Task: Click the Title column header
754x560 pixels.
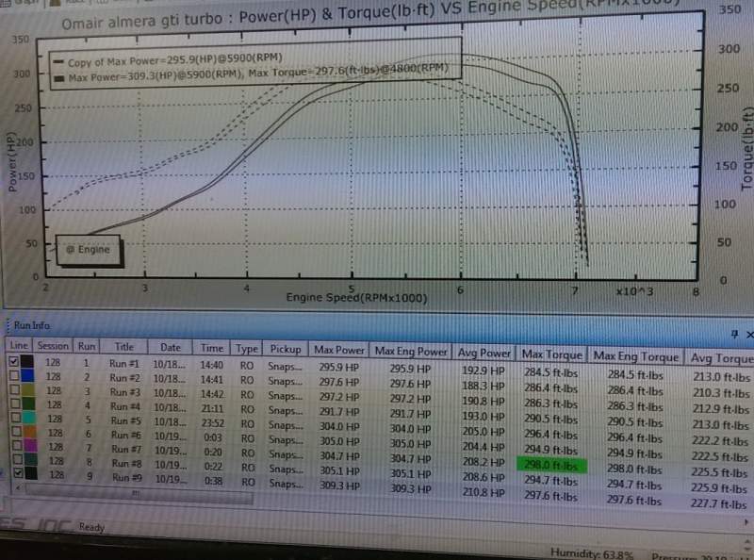Action: tap(123, 347)
